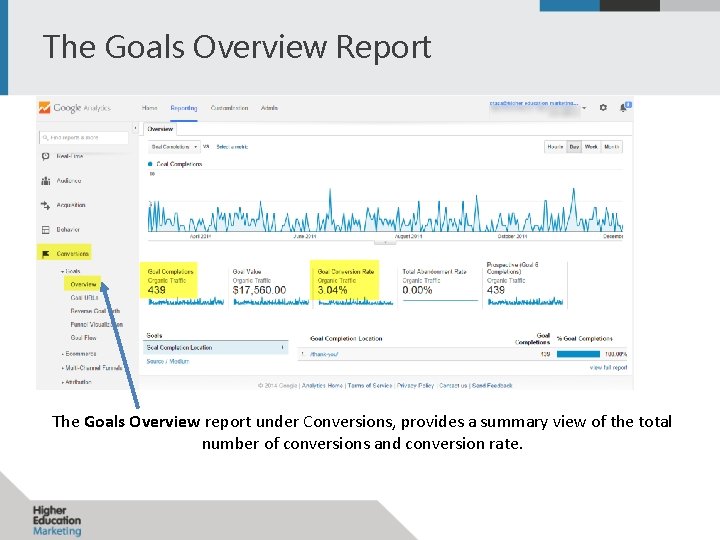Screen dimensions: 720x540
Task: Click the Goal Conversion Rate 3.04% scorecard
Action: tap(355, 285)
